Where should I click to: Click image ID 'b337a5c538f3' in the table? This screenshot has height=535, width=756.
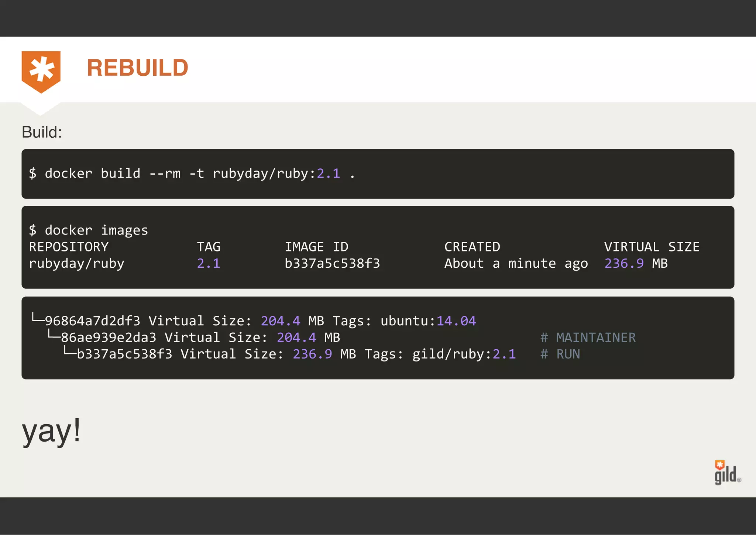tap(332, 264)
